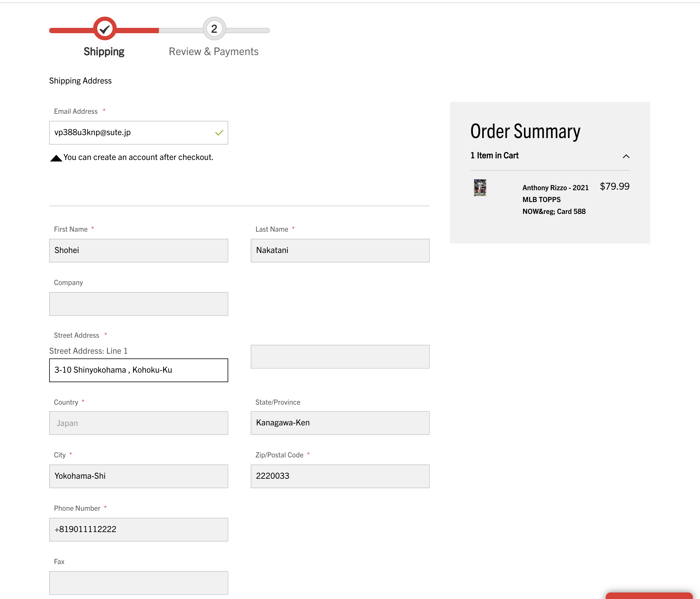
Task: Open the Country dropdown showing Japan
Action: coord(138,423)
